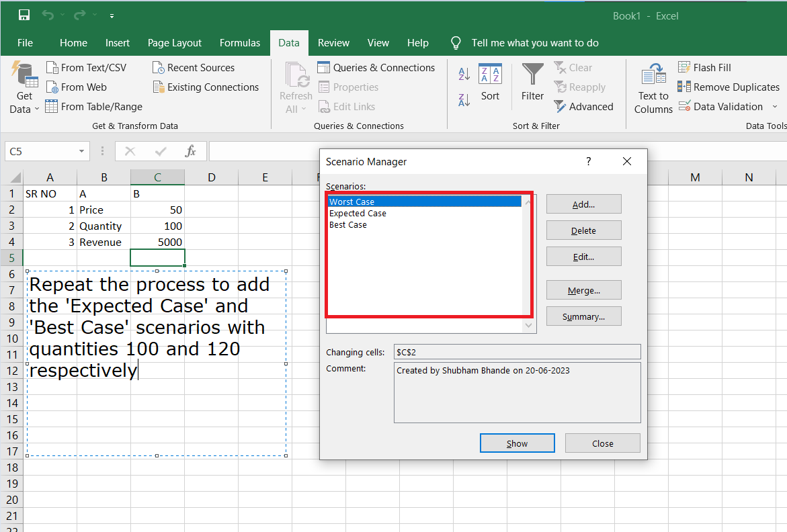This screenshot has height=532, width=787.
Task: Click the Summary button in Scenario Manager
Action: 583,316
